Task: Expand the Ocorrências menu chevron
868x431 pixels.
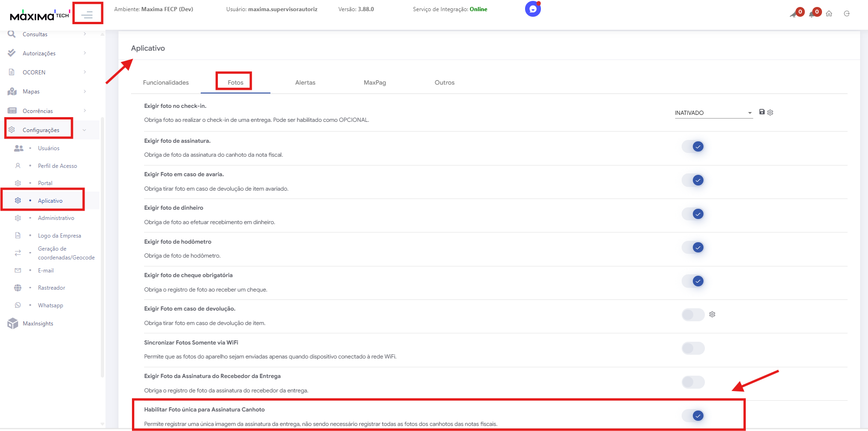Action: pos(85,111)
